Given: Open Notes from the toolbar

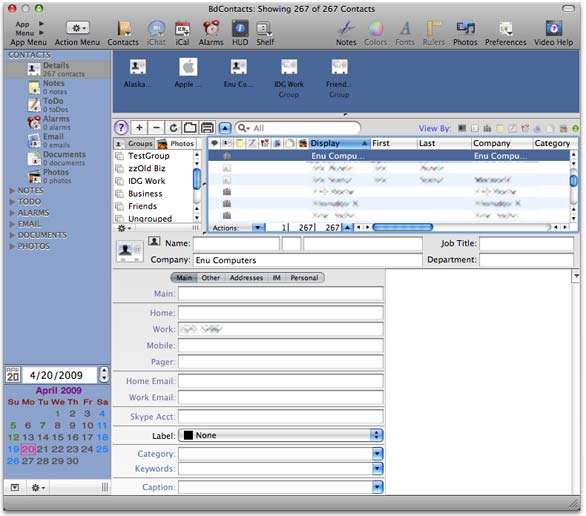Looking at the screenshot, I should click(x=346, y=33).
